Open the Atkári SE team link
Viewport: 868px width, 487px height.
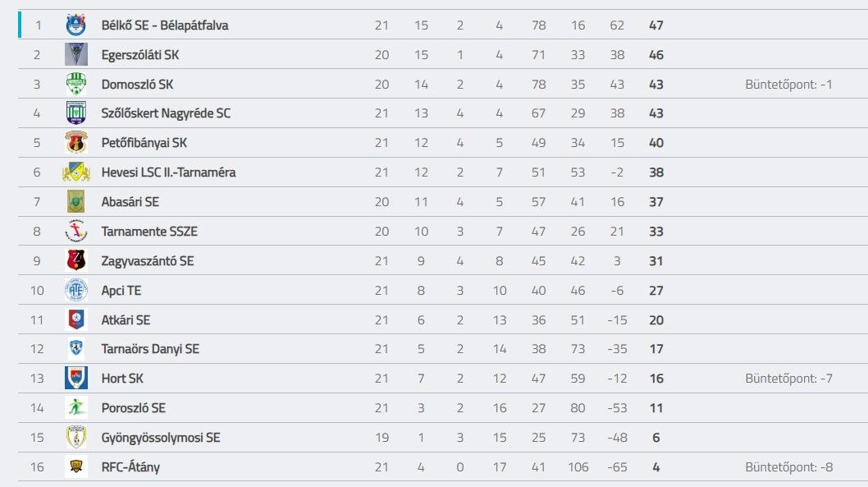[x=126, y=319]
